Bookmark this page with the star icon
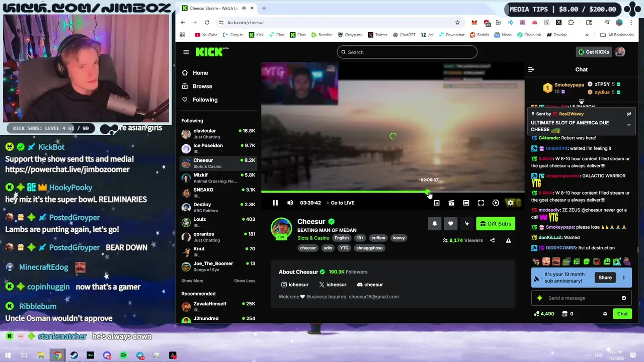The height and width of the screenshot is (362, 644). click(457, 22)
